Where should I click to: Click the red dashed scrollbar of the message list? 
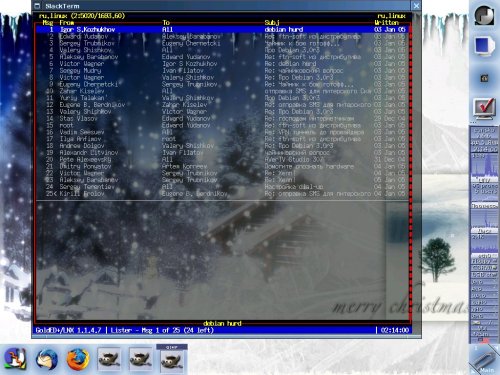411,173
